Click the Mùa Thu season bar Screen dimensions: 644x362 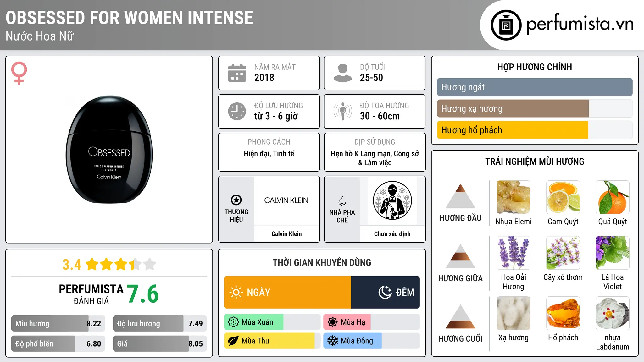[272, 341]
